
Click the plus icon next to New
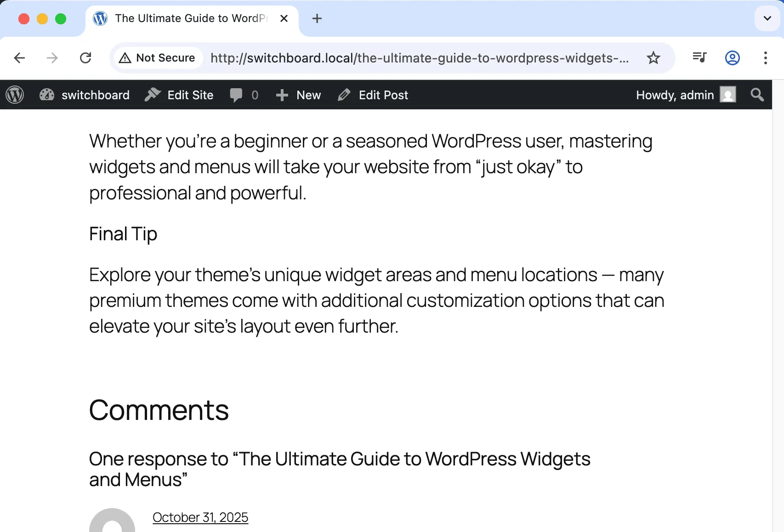282,95
